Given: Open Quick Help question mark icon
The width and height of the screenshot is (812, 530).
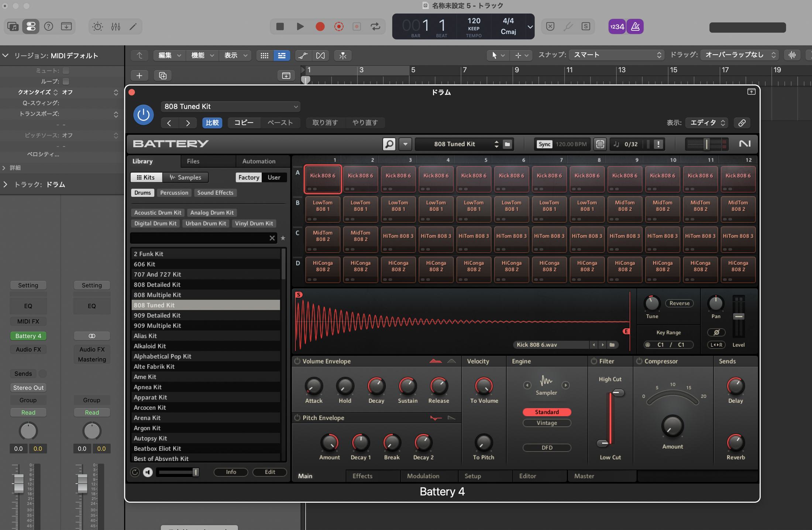Looking at the screenshot, I should 49,27.
